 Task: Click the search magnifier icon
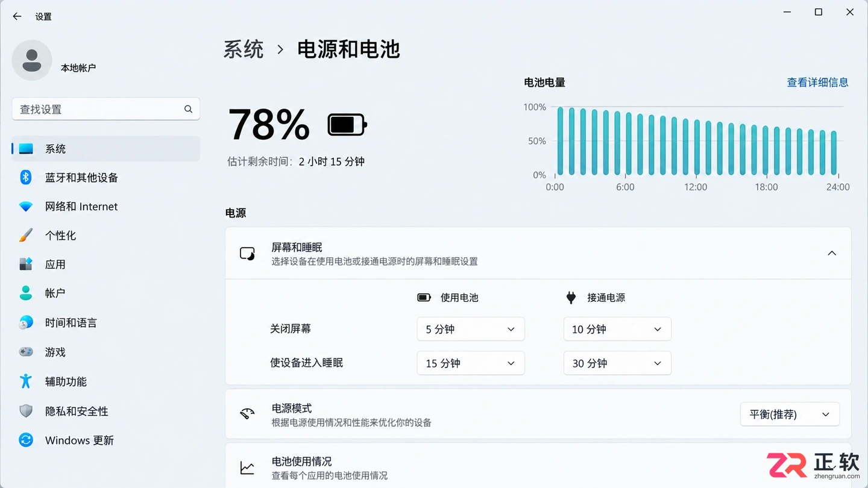click(x=189, y=109)
